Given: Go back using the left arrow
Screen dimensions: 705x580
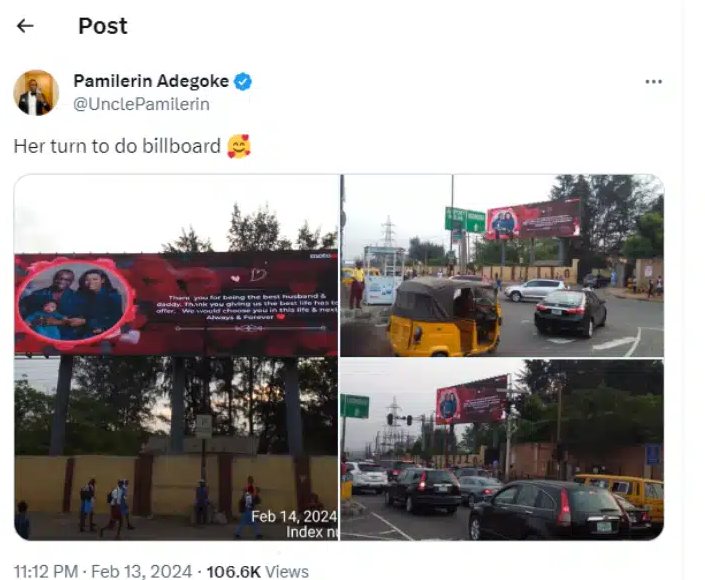Looking at the screenshot, I should 25,26.
